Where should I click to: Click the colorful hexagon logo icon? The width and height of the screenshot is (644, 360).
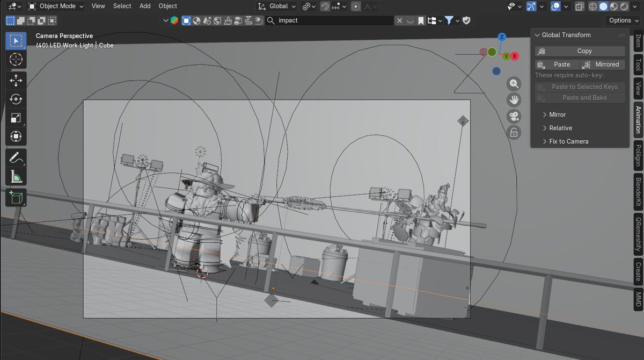pyautogui.click(x=174, y=20)
